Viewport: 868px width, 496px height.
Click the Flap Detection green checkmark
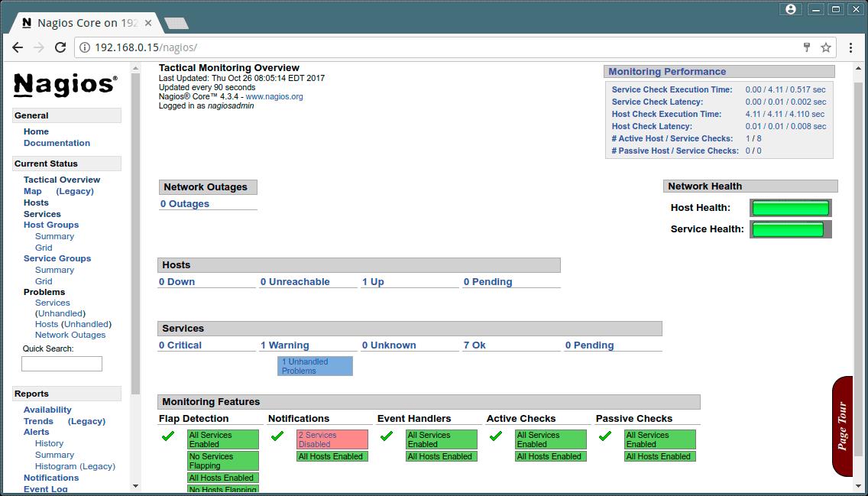tap(170, 437)
